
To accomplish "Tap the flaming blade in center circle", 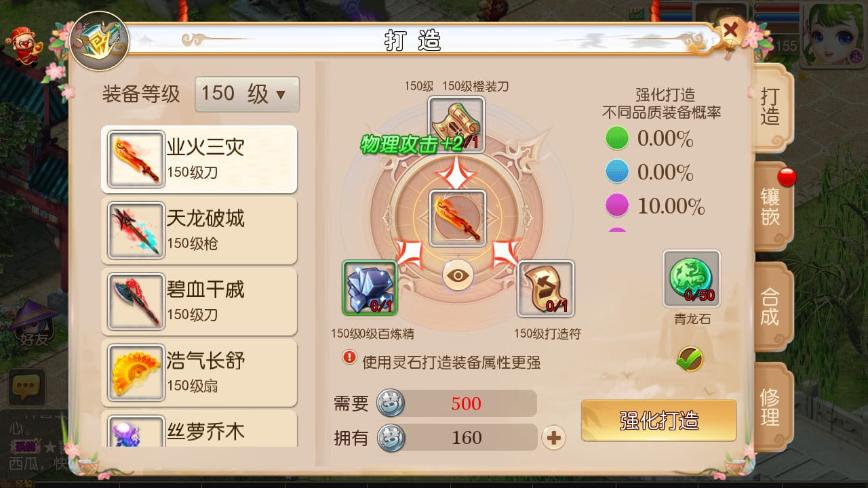I will [458, 218].
